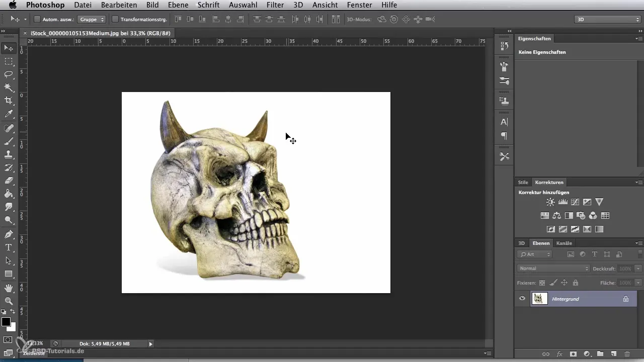The image size is (644, 362).
Task: Select the Hintergrund layer thumbnail
Action: (x=540, y=299)
